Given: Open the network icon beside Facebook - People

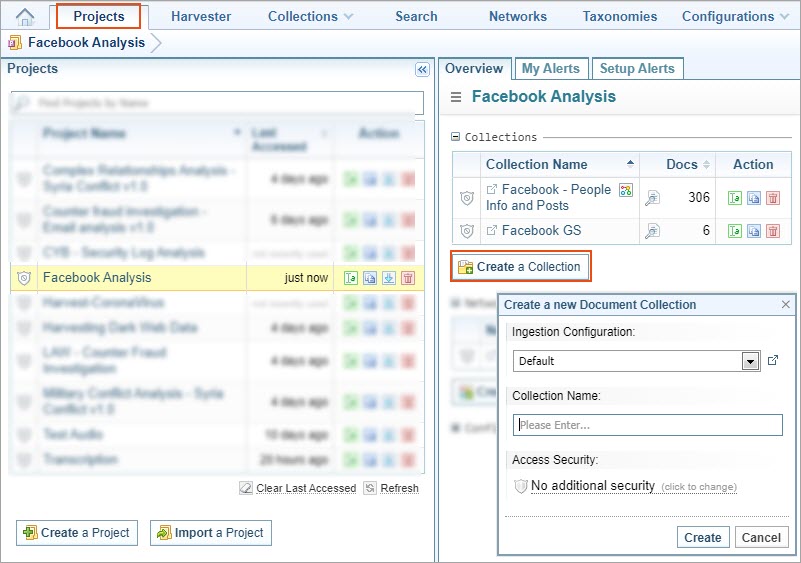Looking at the screenshot, I should coord(626,190).
